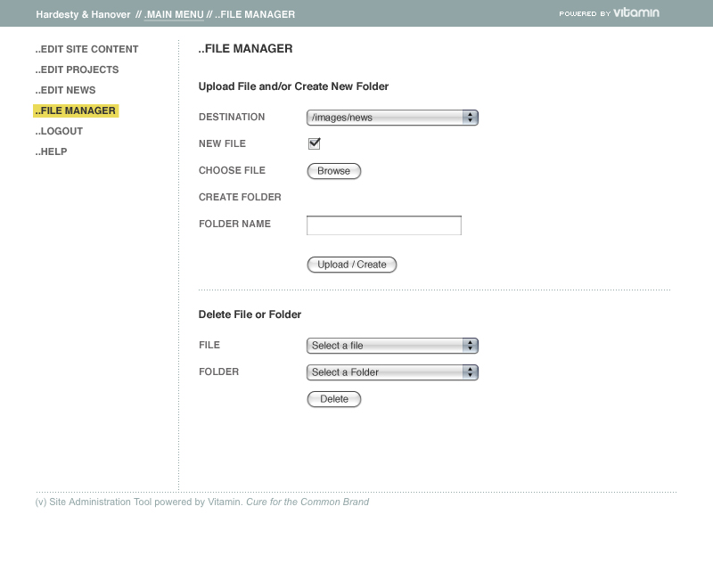Open the Select a file dropdown
This screenshot has width=713, height=588.
pyautogui.click(x=392, y=346)
